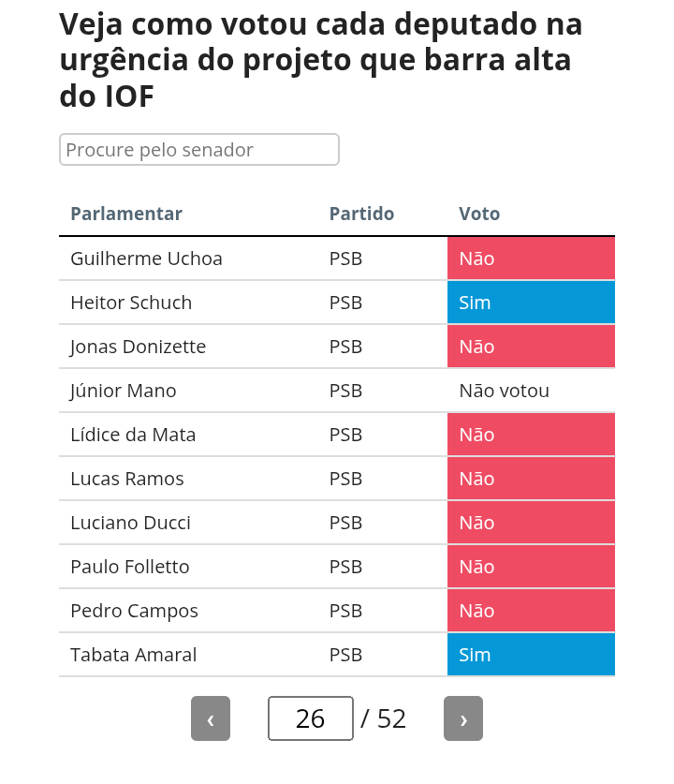
Task: Click Júnior Mano's Não votou cell
Action: pos(505,391)
